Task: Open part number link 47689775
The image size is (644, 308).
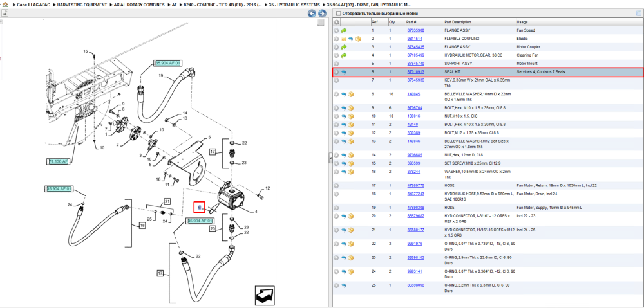Action: coord(415,186)
